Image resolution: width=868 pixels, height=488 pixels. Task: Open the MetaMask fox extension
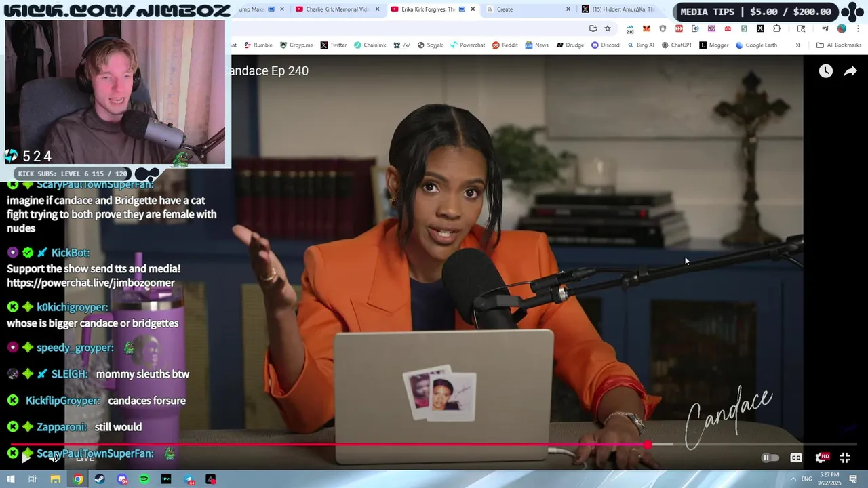[x=646, y=28]
